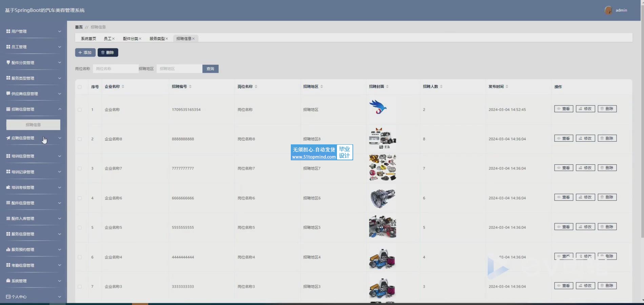Click the 配件入库管理 list icon
The height and width of the screenshot is (305, 644).
tap(8, 218)
